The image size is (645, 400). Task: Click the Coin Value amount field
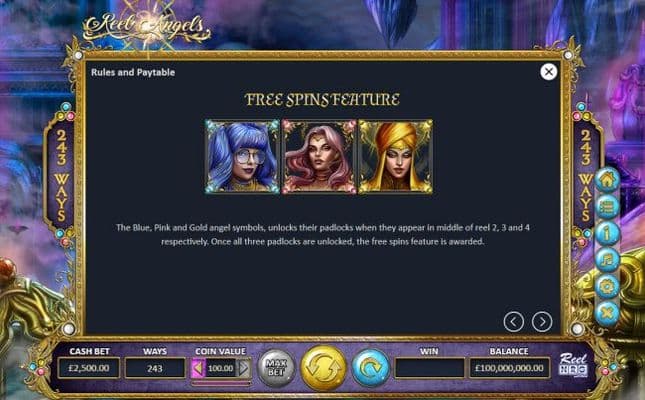click(x=221, y=368)
